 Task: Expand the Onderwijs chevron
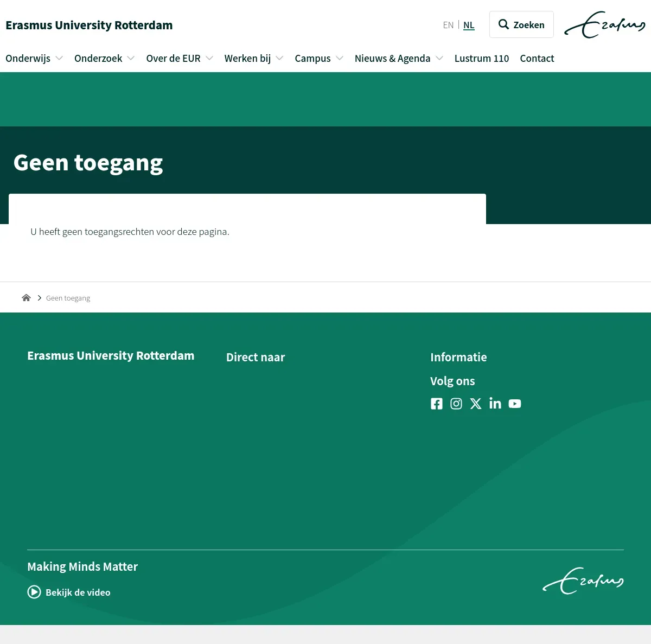59,58
